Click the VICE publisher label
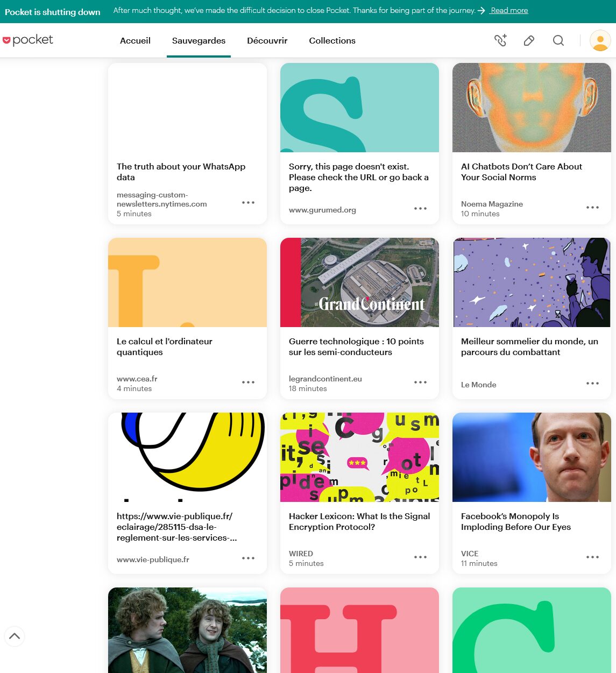The height and width of the screenshot is (673, 616). tap(470, 554)
